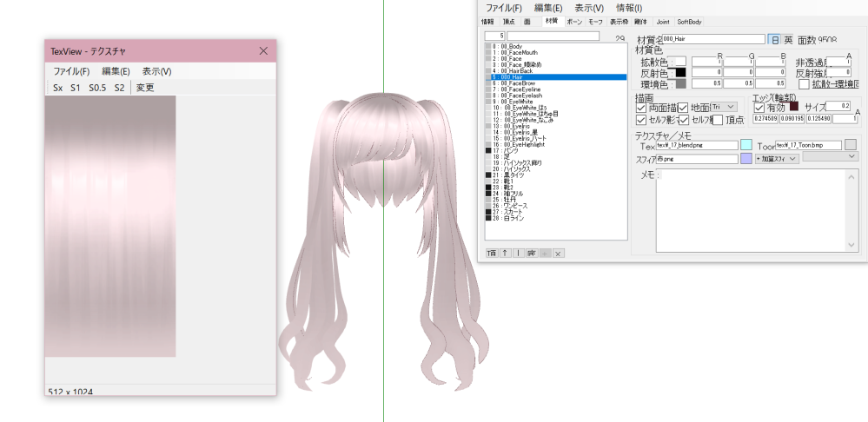Click the + add material button
868x422 pixels.
pyautogui.click(x=545, y=254)
